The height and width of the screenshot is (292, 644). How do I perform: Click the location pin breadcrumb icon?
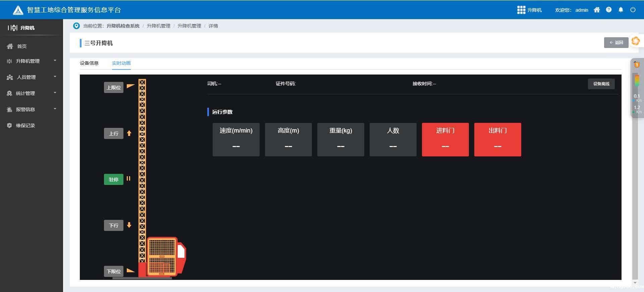point(76,26)
